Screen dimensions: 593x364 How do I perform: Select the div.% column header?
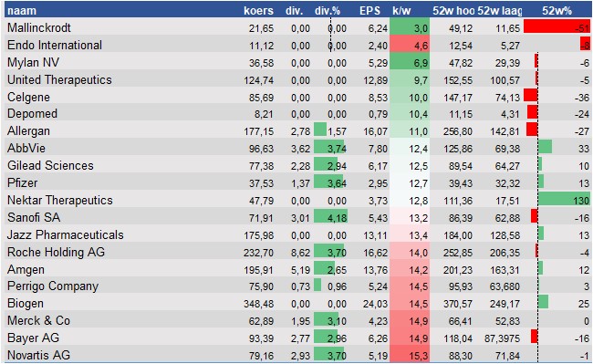(328, 10)
